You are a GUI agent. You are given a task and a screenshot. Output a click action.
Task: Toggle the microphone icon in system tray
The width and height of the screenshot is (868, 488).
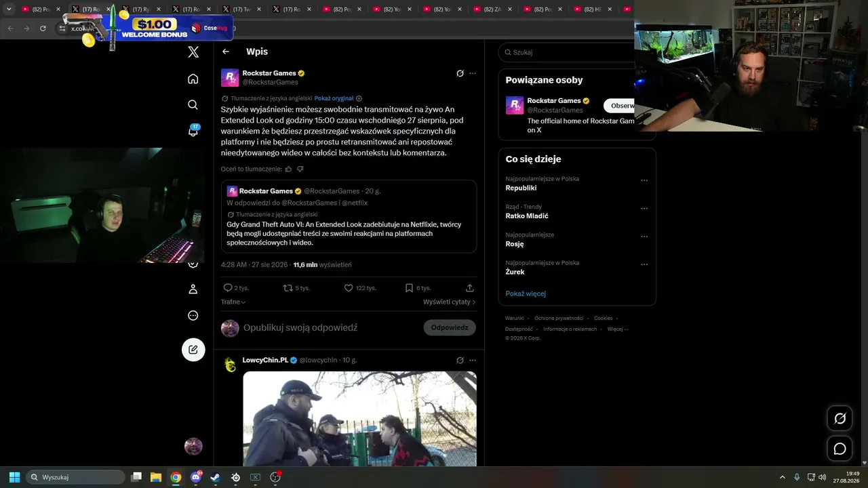797,477
